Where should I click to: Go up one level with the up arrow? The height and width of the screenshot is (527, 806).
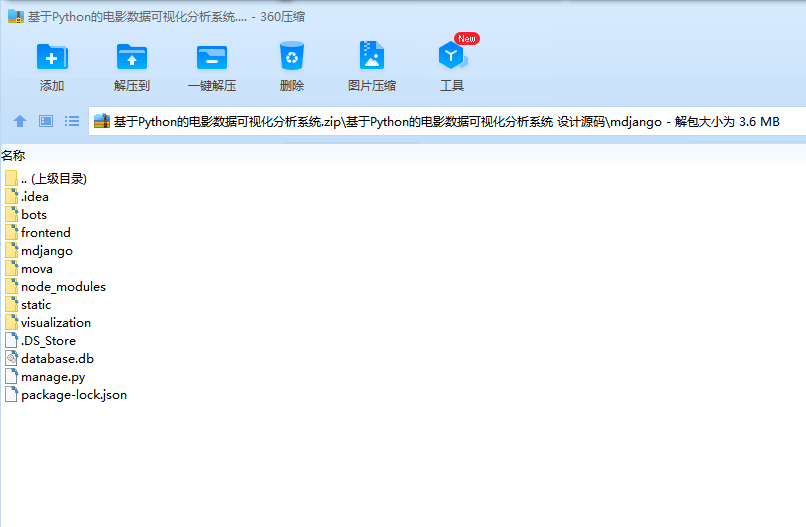20,121
